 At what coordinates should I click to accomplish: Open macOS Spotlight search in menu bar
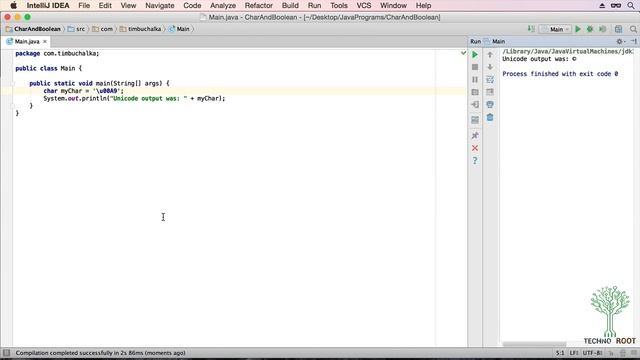[x=631, y=6]
